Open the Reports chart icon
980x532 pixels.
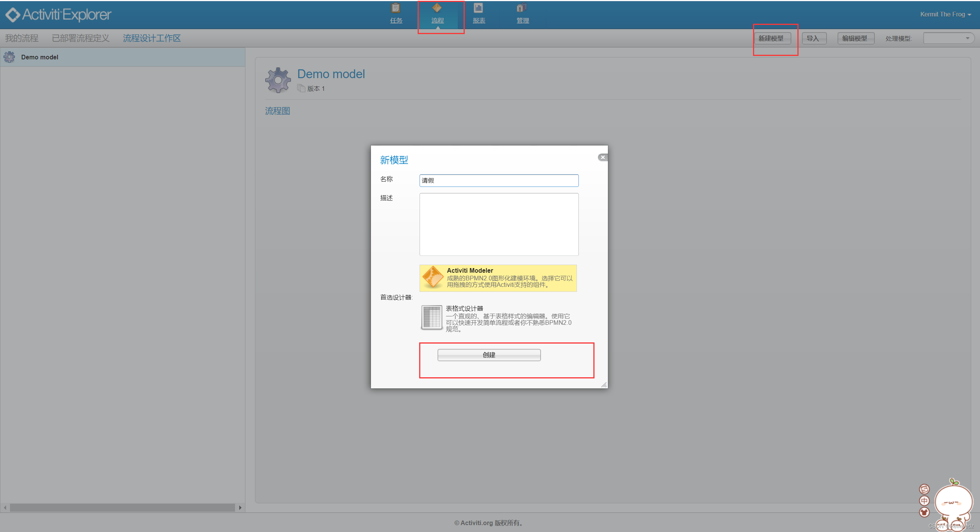478,8
